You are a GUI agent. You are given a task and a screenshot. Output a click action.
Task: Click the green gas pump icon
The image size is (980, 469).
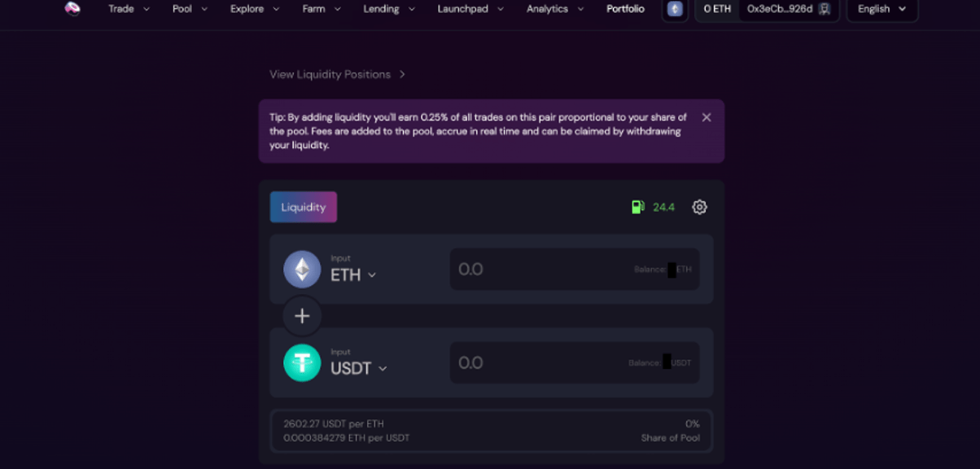click(638, 207)
